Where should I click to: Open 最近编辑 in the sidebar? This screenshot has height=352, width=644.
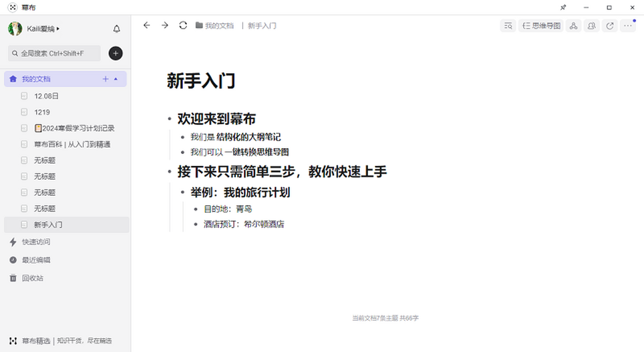pyautogui.click(x=35, y=260)
